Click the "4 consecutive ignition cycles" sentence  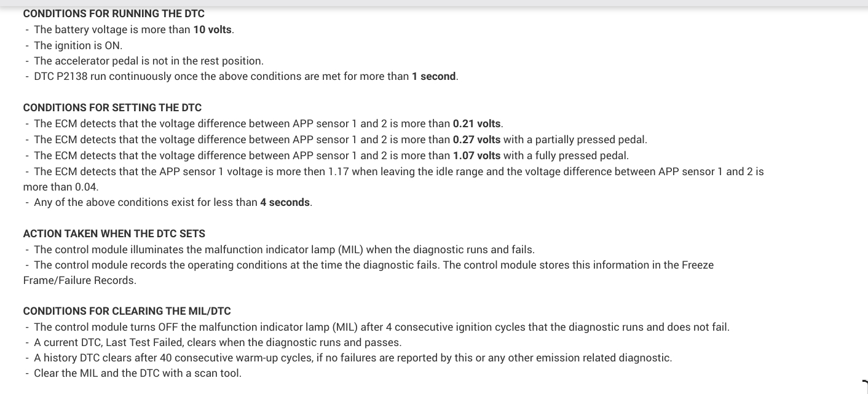pyautogui.click(x=381, y=327)
